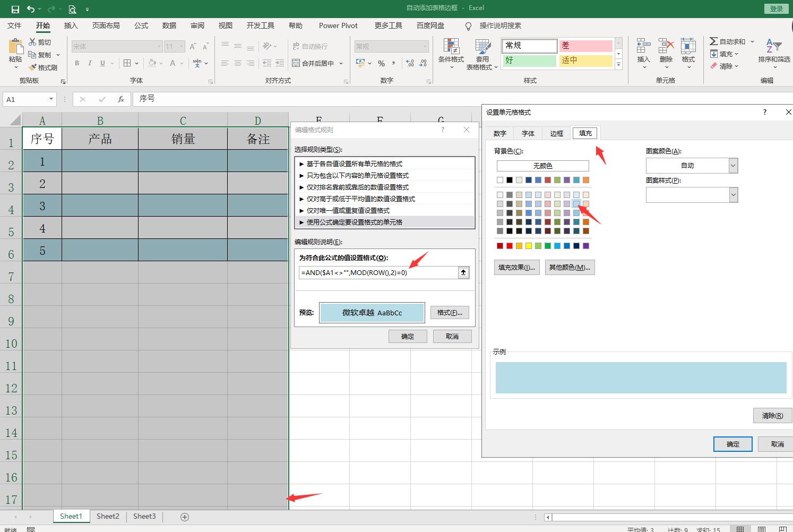Screen dimensions: 793x532
Task: Click the Format button beside preview
Action: (449, 313)
